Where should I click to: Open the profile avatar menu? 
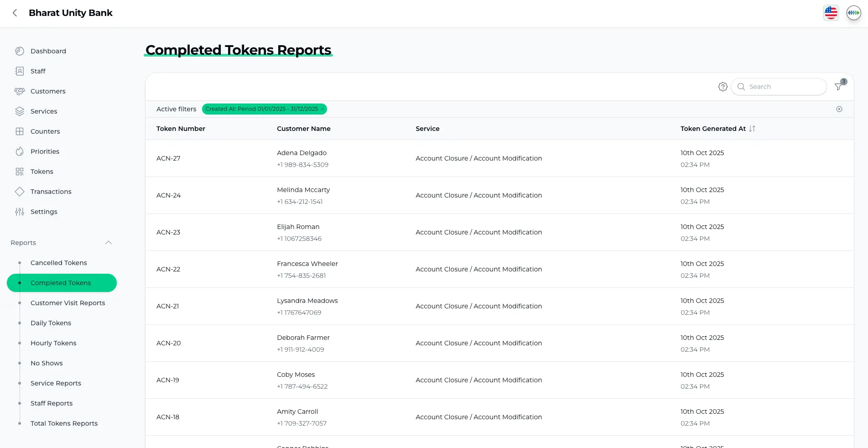coord(853,13)
